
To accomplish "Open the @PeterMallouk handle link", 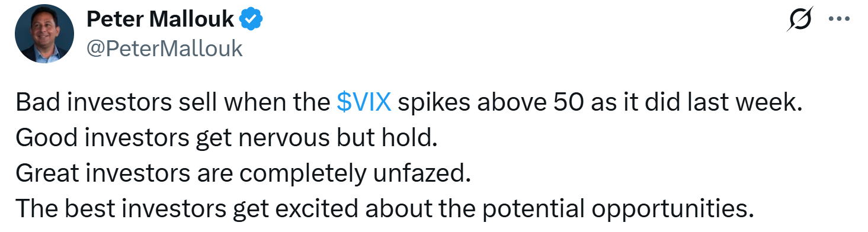I will coord(165,49).
